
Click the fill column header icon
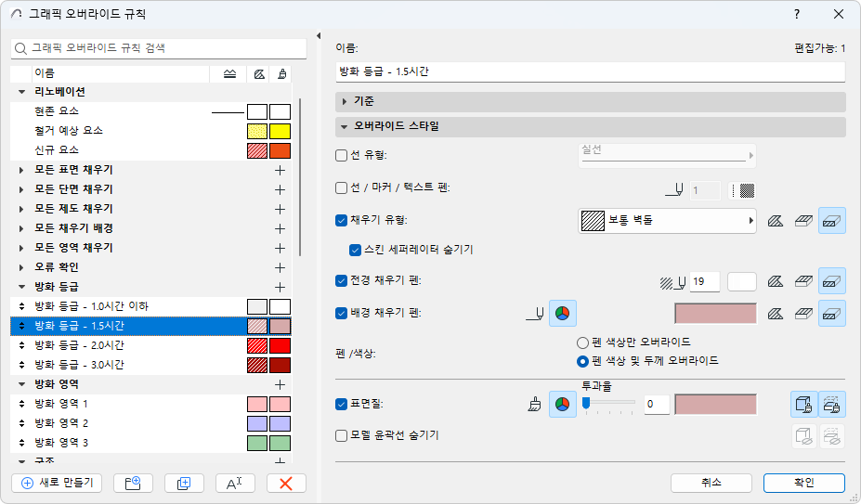point(259,73)
